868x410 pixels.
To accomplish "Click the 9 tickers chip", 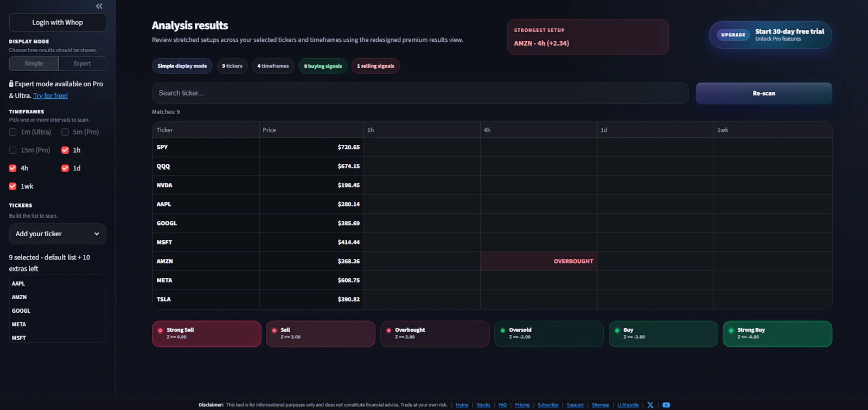I will (x=232, y=66).
